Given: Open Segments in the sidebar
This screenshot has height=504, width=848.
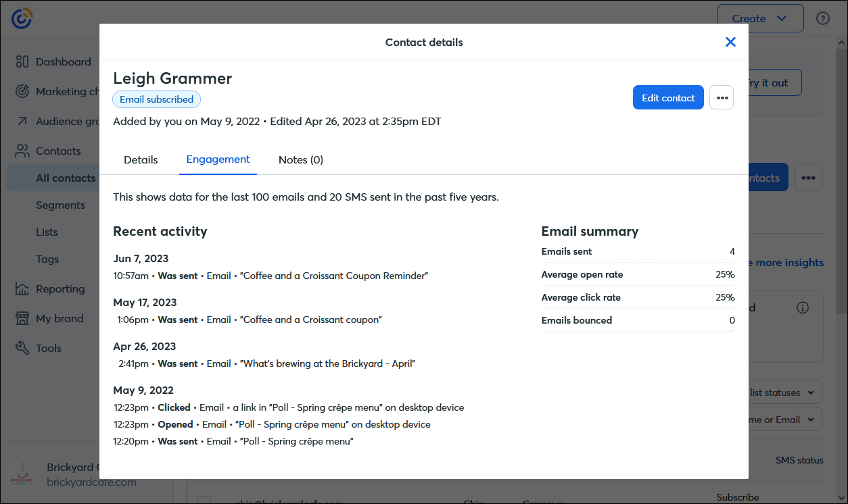Looking at the screenshot, I should [60, 205].
